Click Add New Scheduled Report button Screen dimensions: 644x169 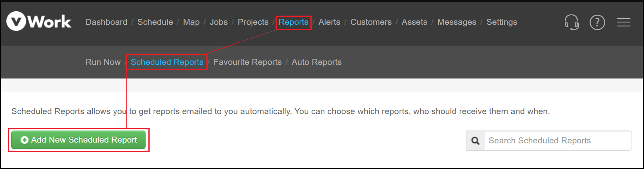(78, 140)
